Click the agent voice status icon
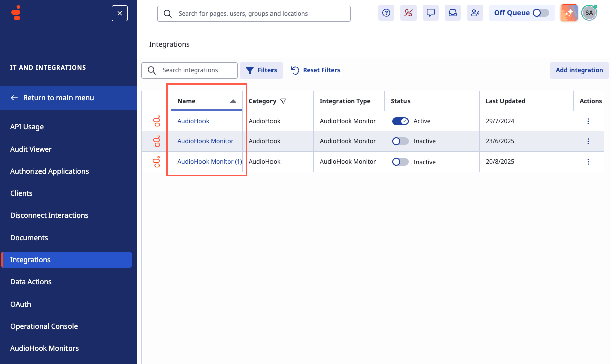The image size is (611, 364). pos(475,13)
